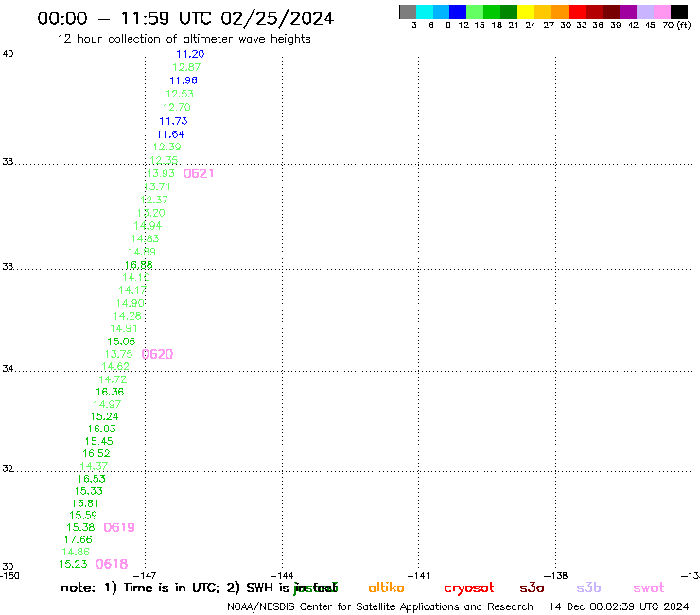Click the reading 15.59
Screen dimensions: 700x615
83,516
